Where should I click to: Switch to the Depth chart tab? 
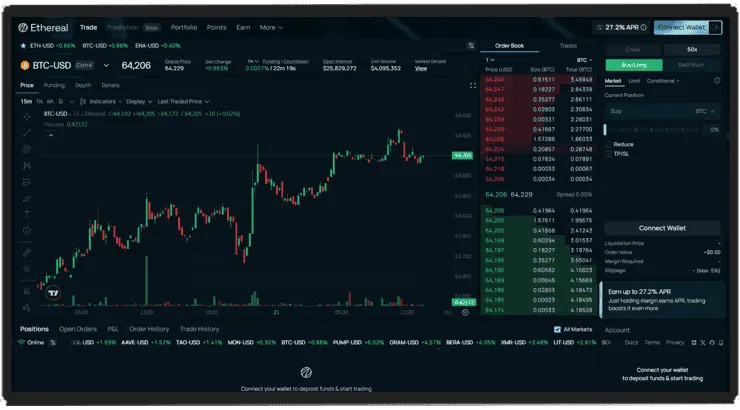click(83, 85)
